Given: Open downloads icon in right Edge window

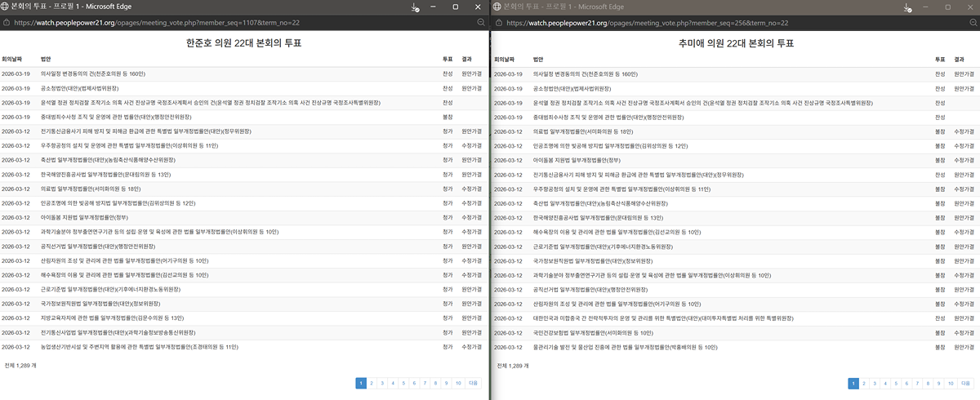Looking at the screenshot, I should coord(908,7).
